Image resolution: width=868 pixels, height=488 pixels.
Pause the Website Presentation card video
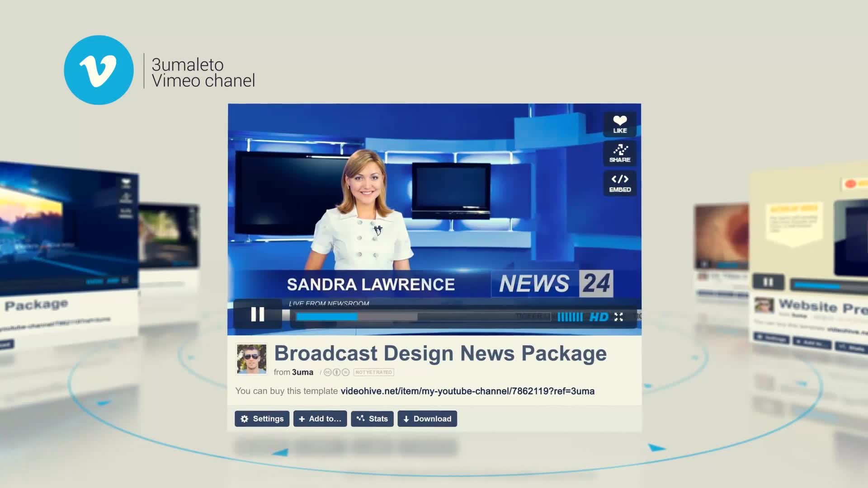768,282
